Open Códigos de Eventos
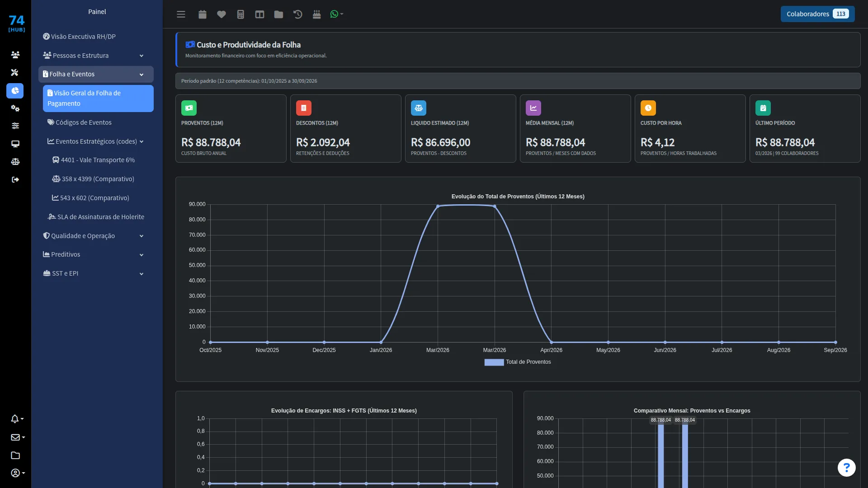The height and width of the screenshot is (488, 868). tap(98, 122)
